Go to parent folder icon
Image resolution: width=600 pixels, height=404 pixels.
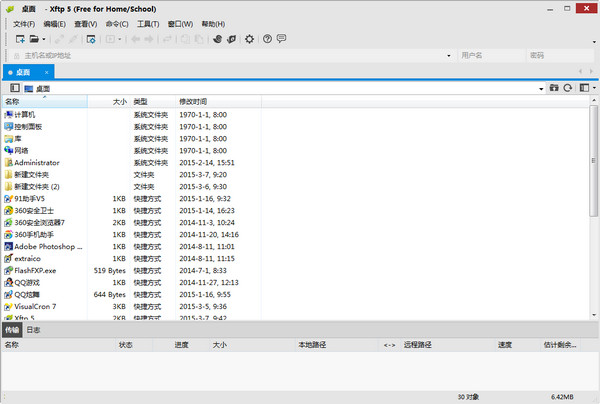click(x=553, y=88)
